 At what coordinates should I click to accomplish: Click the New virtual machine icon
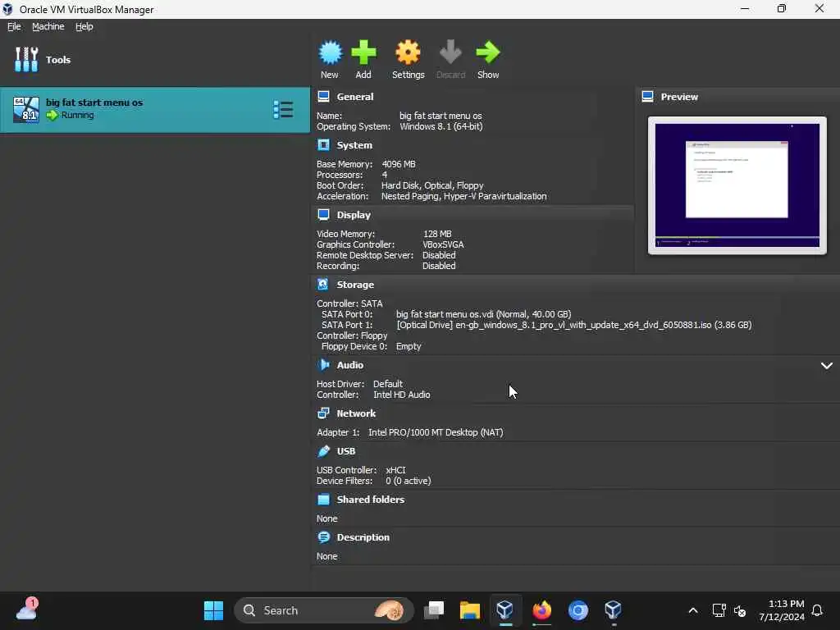(330, 52)
